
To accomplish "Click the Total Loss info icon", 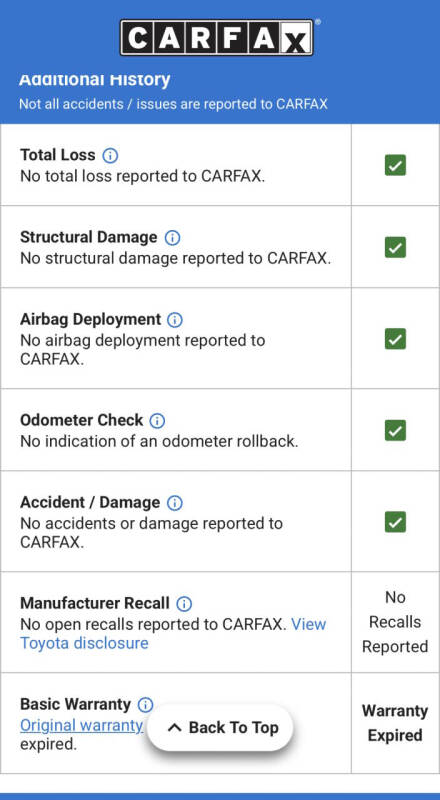I will tap(110, 155).
